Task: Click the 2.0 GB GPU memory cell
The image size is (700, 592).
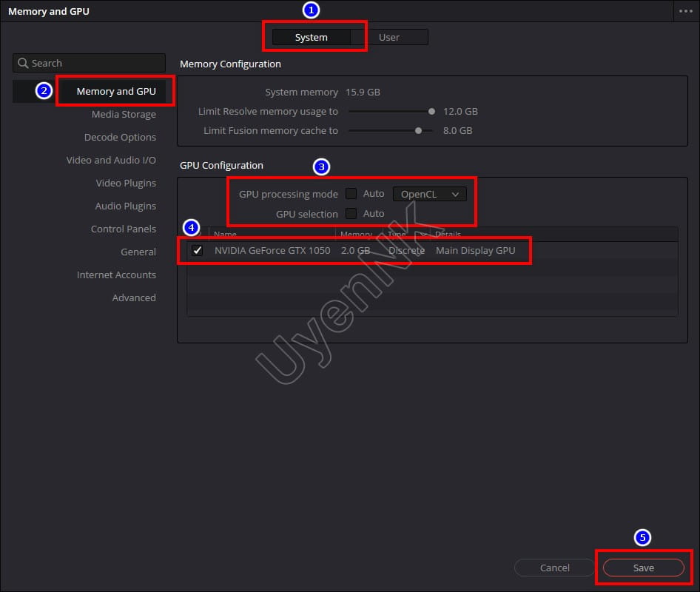Action: (x=355, y=250)
